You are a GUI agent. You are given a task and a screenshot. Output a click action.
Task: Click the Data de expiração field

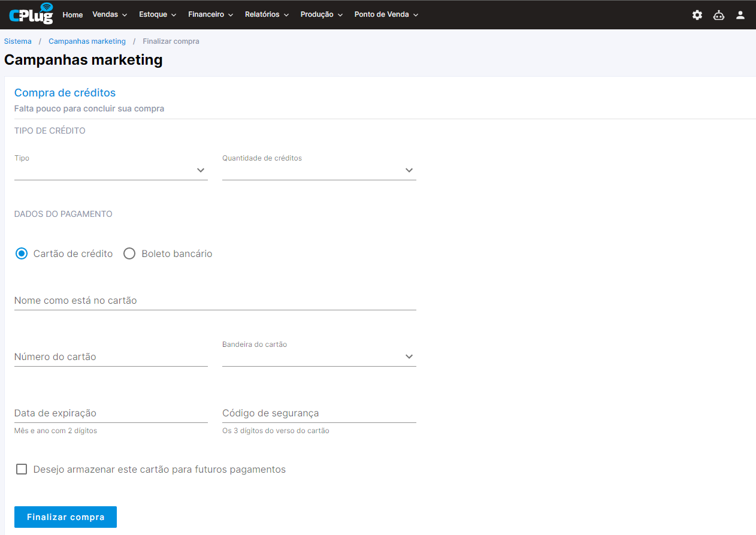(111, 413)
